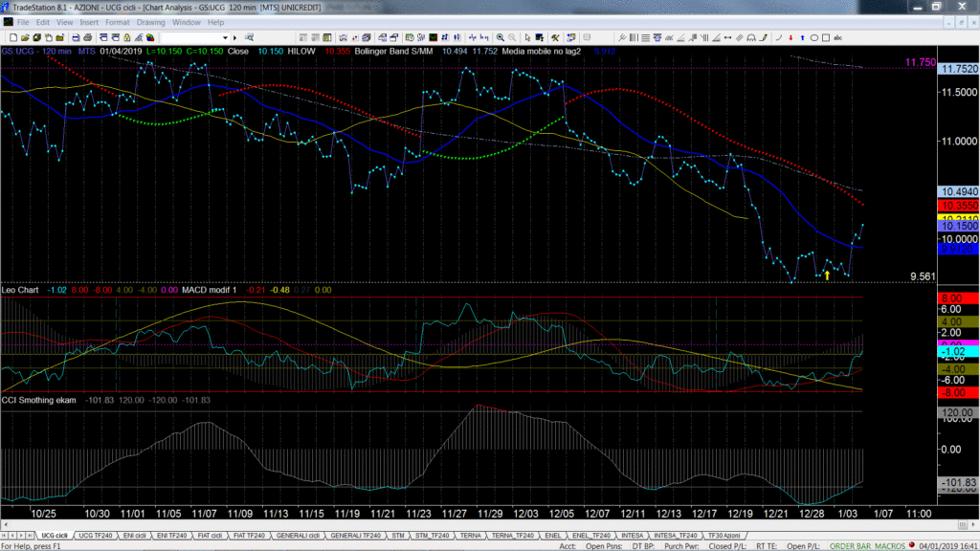Open the symbol combo box dropdown arrow
Viewport: 980px width, 551px height.
(x=225, y=37)
